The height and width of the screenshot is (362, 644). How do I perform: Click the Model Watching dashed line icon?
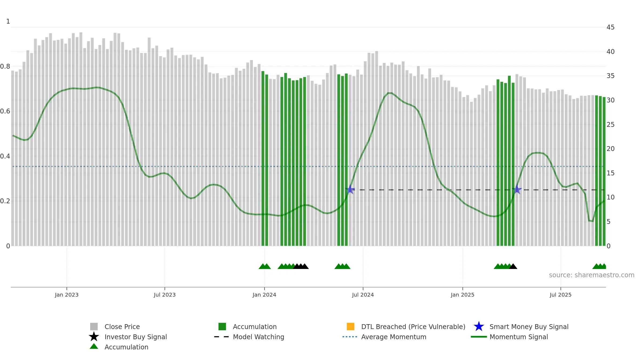(221, 337)
